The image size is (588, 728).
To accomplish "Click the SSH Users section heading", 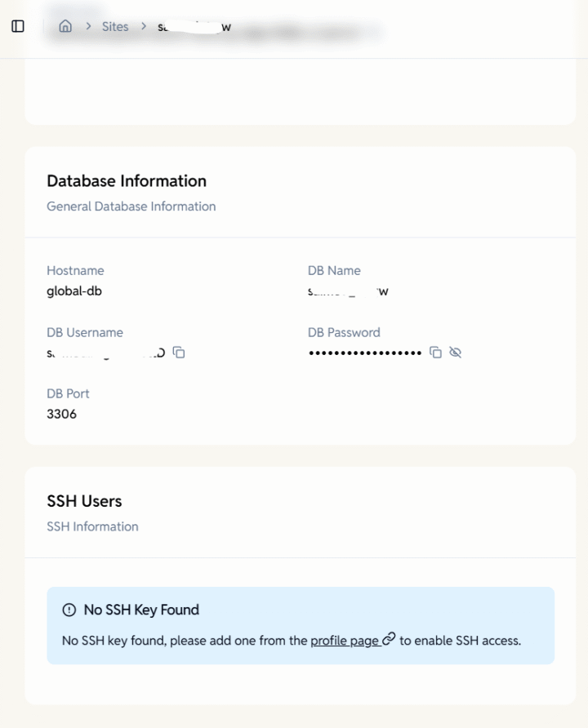I will pyautogui.click(x=84, y=501).
